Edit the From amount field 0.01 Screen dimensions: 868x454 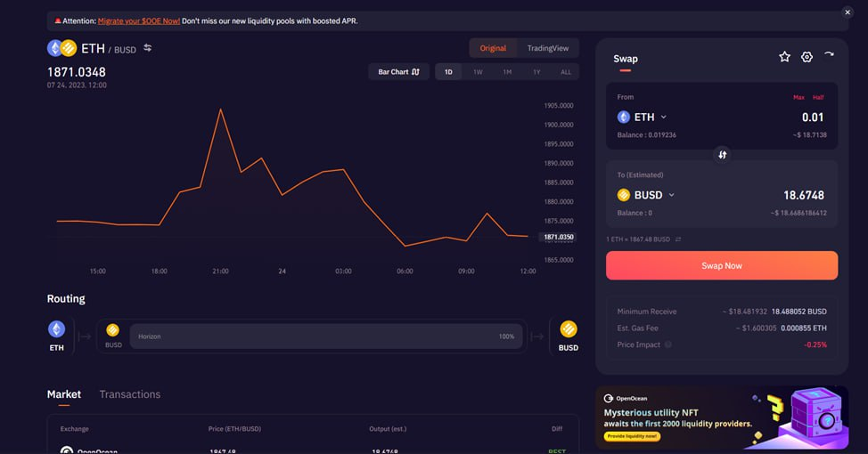812,118
